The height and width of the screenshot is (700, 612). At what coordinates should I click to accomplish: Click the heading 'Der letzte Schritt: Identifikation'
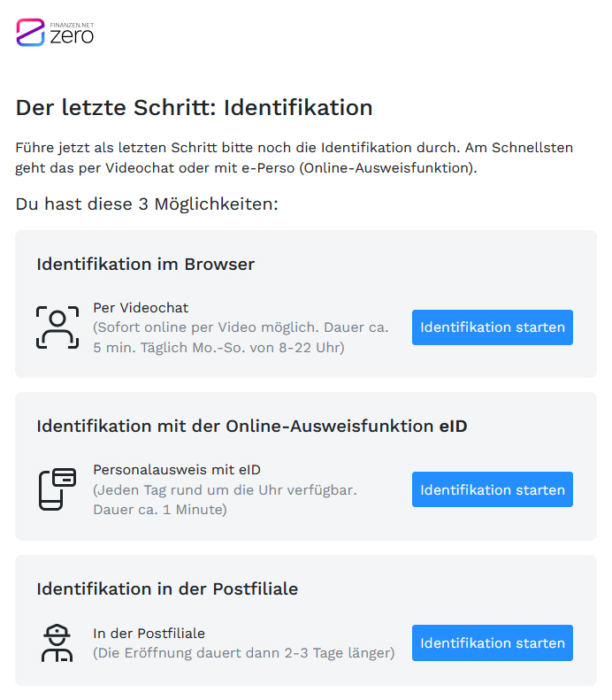pos(195,108)
